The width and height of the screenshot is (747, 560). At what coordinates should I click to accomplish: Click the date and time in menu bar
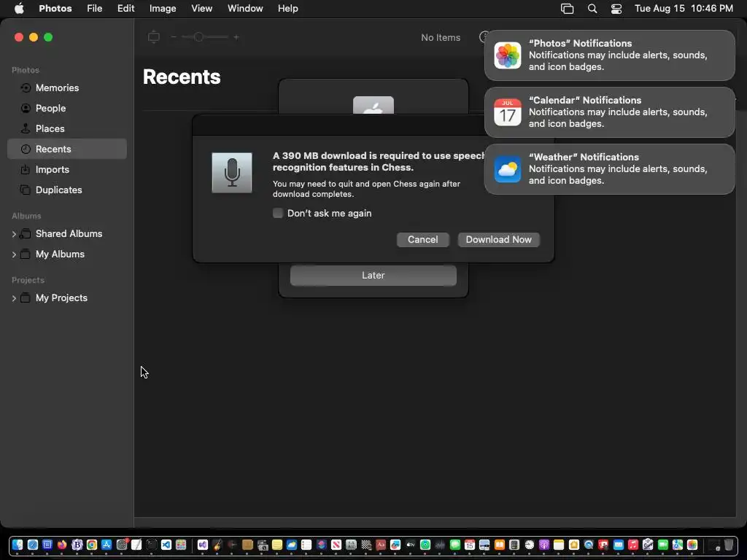(684, 8)
